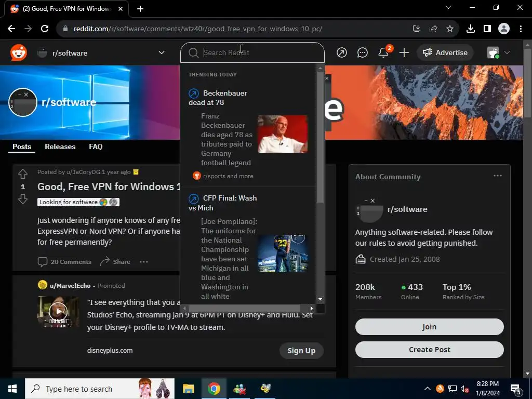Click search dropdown horizontal scroll right arrow
Viewport: 532px width, 399px height.
312,309
